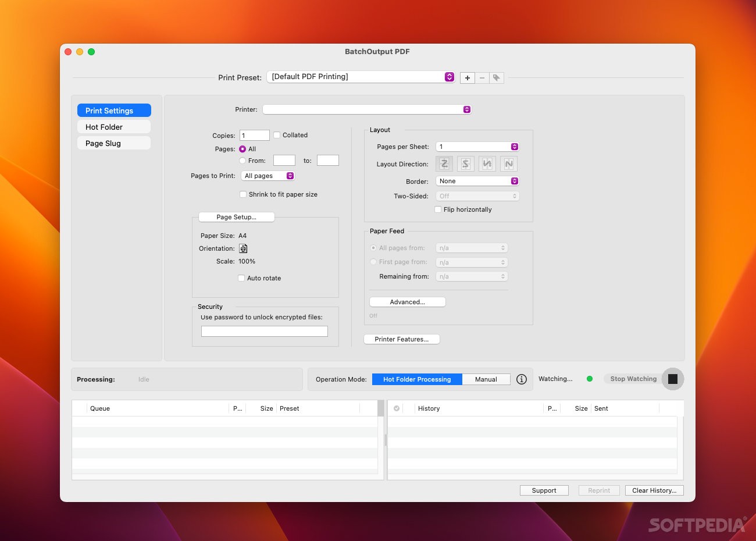Switch to the Print Settings tab
Screen dimensions: 756x541
[x=114, y=111]
